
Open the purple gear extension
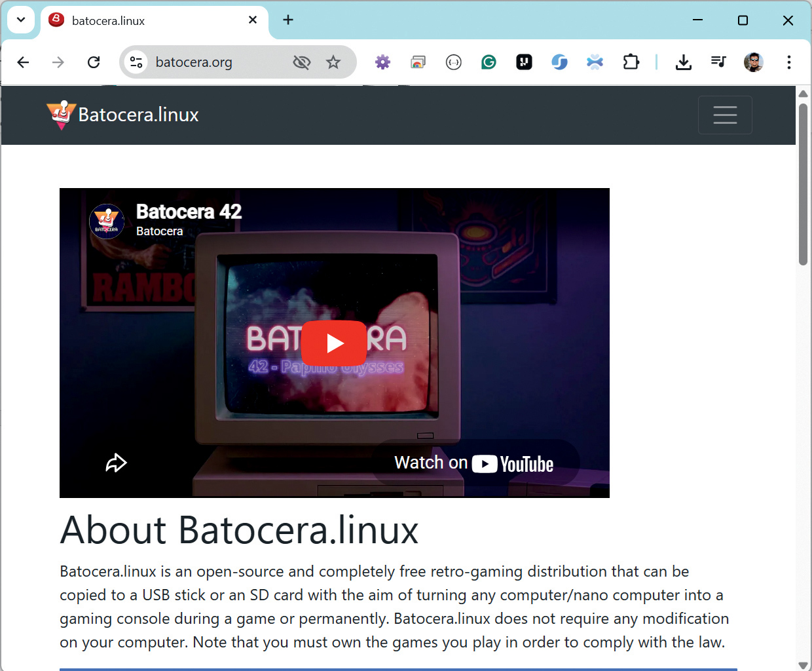tap(383, 62)
